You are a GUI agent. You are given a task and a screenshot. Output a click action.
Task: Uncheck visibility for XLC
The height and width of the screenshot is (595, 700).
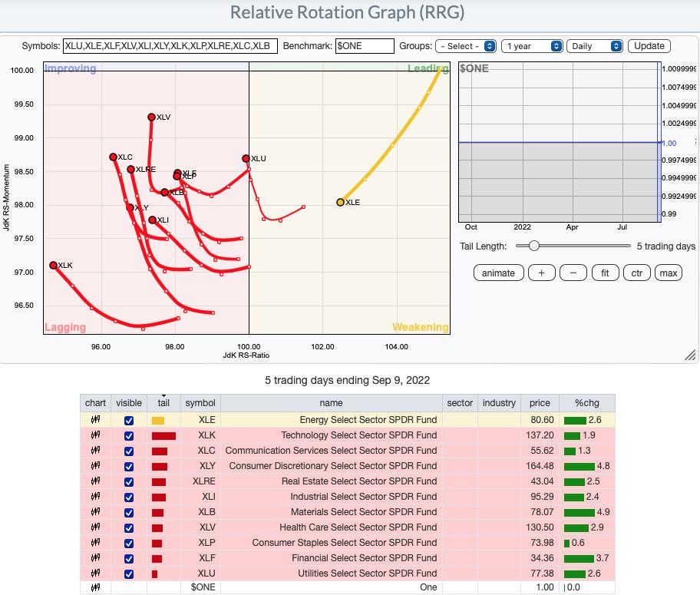129,451
